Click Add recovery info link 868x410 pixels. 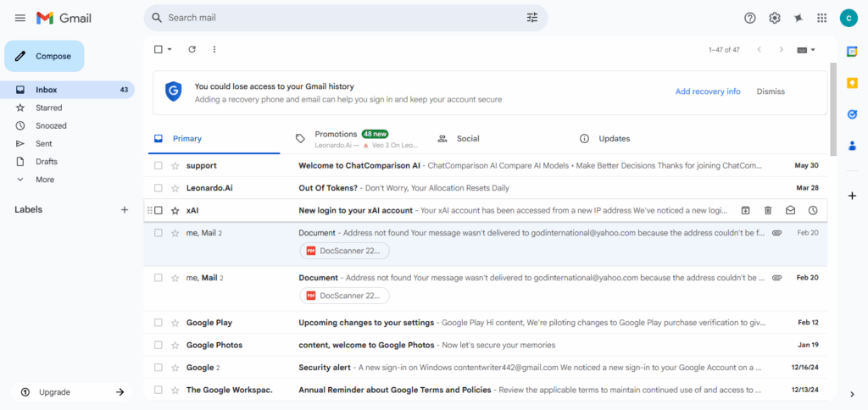(708, 91)
